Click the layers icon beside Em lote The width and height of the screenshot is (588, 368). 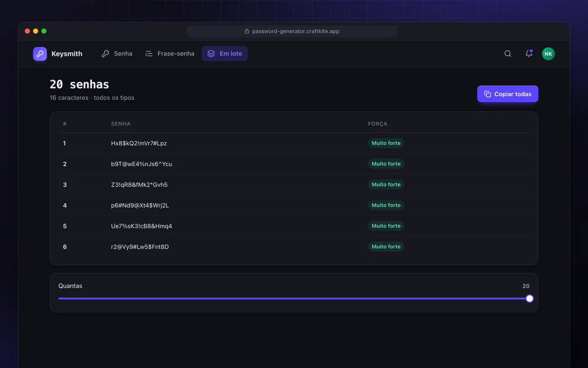pos(211,54)
